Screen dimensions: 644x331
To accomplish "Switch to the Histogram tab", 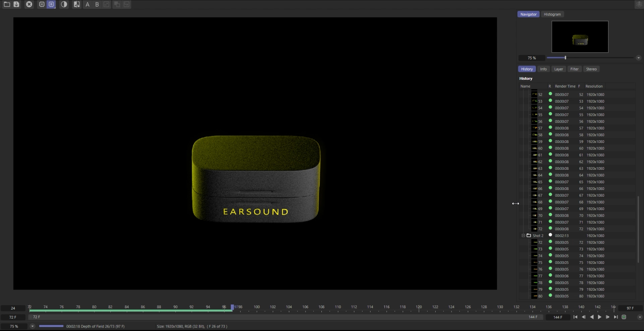I will click(552, 14).
